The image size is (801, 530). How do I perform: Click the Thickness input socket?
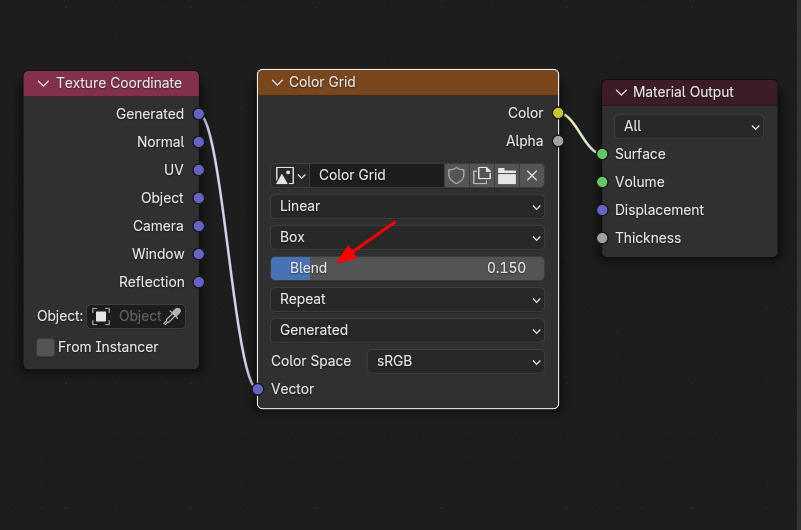coord(602,238)
